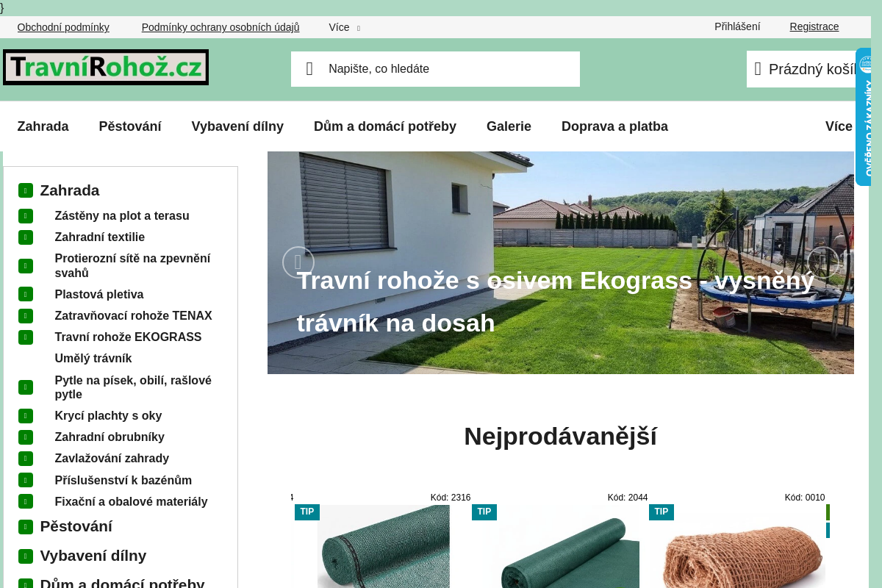Click Registrace link

click(x=814, y=26)
